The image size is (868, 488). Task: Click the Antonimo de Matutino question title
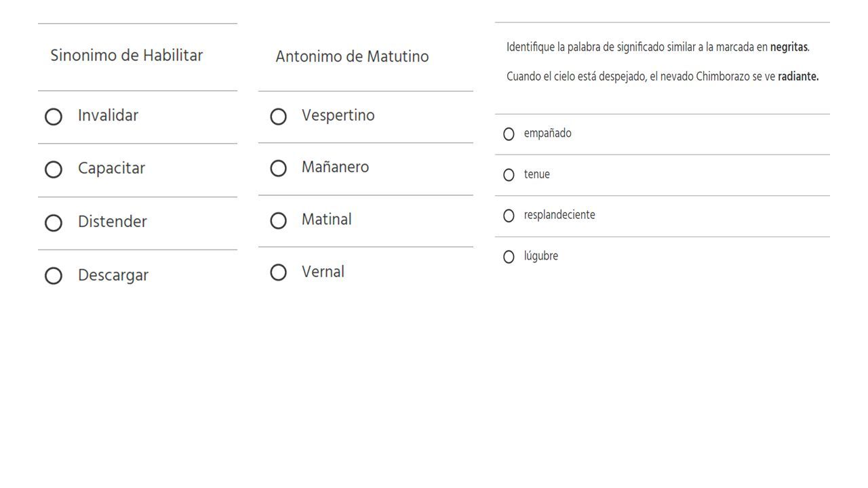[352, 56]
